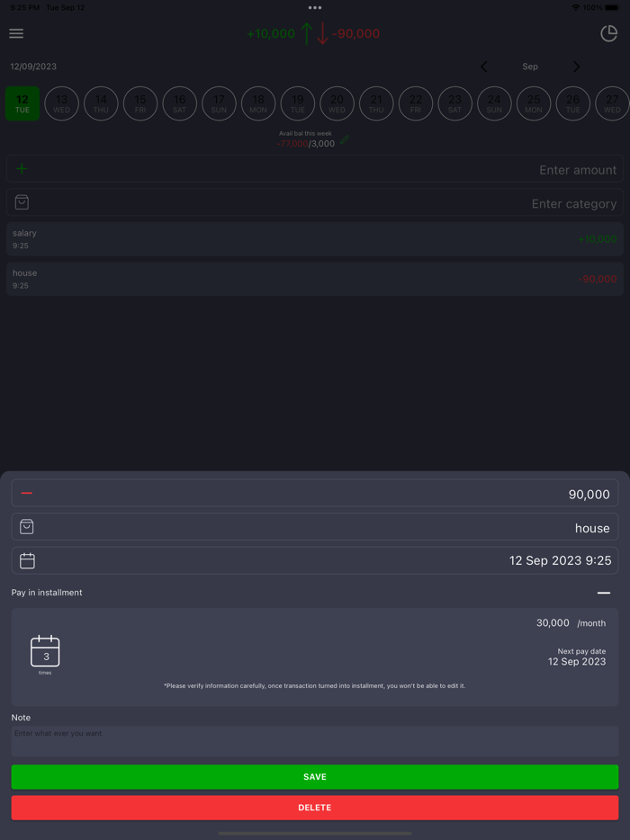The image size is (630, 840).
Task: Select date 19 TUE
Action: [298, 103]
